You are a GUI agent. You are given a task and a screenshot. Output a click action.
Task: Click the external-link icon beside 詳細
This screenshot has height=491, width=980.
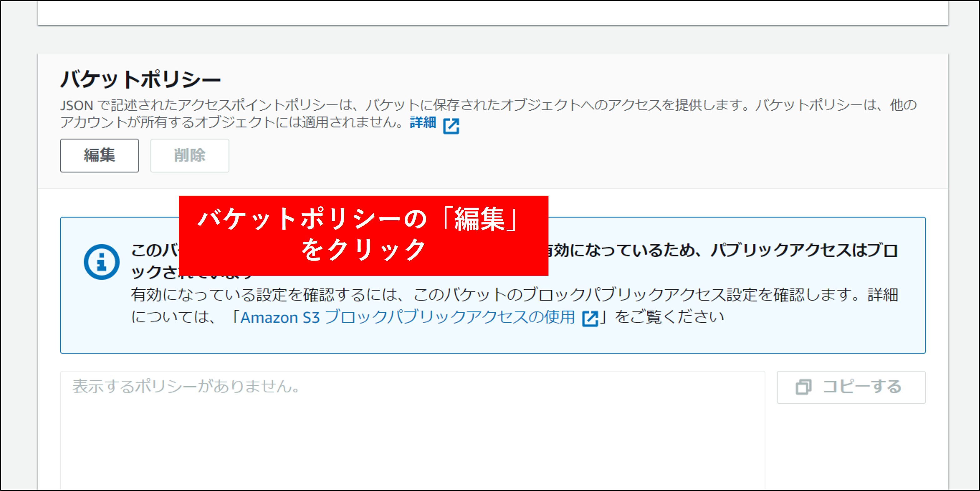pyautogui.click(x=451, y=126)
